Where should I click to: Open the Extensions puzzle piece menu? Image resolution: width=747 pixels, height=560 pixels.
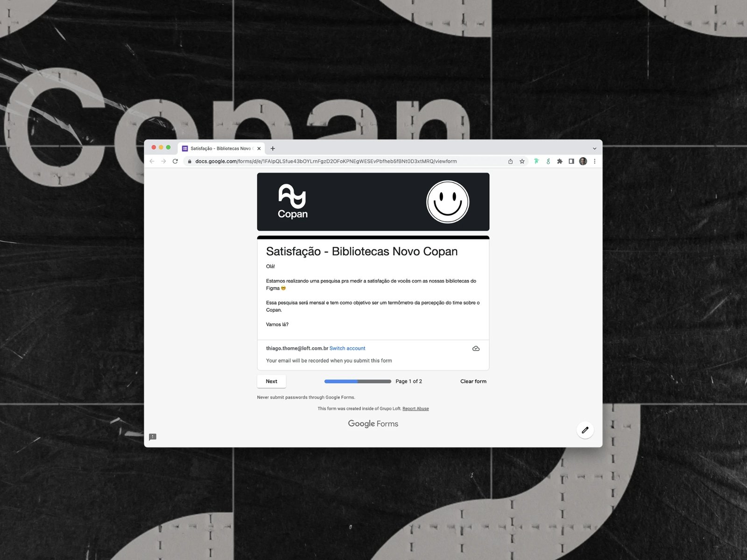560,161
